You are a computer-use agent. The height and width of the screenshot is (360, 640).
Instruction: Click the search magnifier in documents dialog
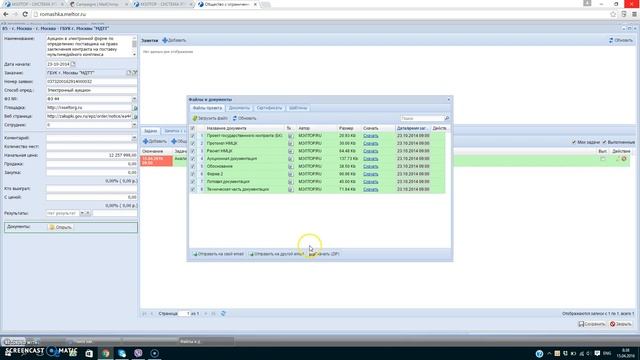click(x=447, y=118)
